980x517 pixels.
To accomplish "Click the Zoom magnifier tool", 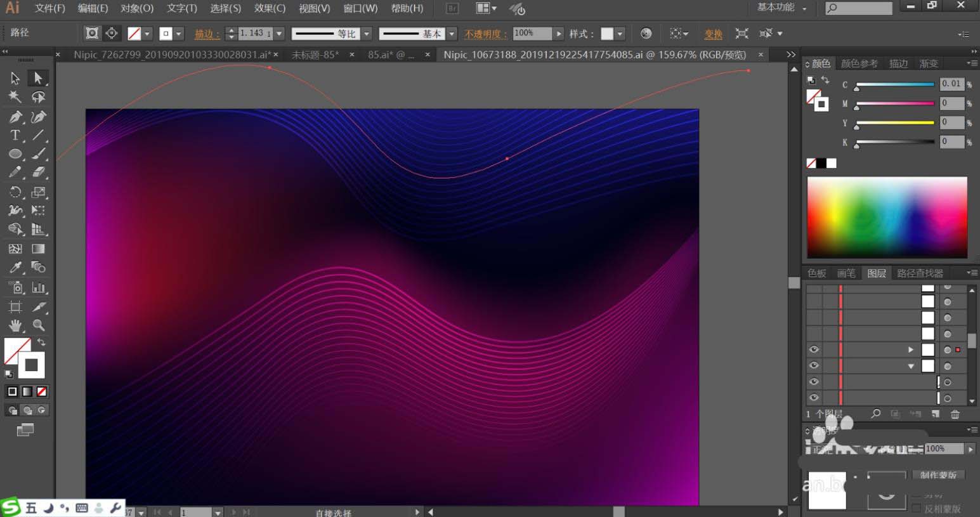I will tap(39, 325).
